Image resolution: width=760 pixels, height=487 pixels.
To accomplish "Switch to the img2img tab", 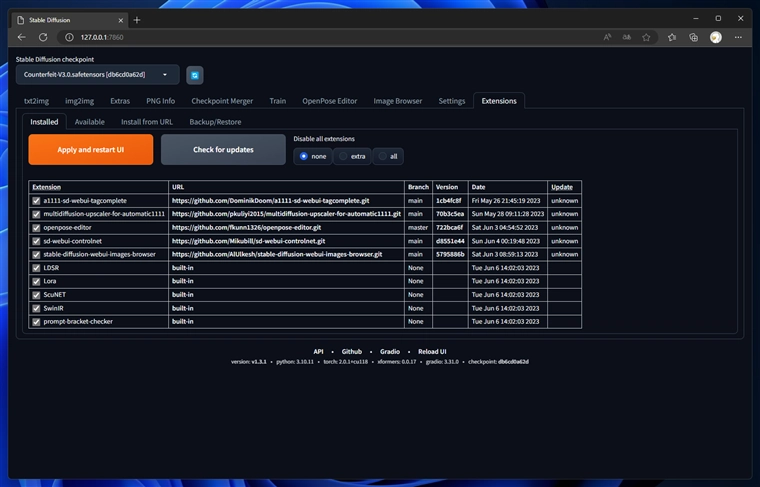I will pos(79,101).
